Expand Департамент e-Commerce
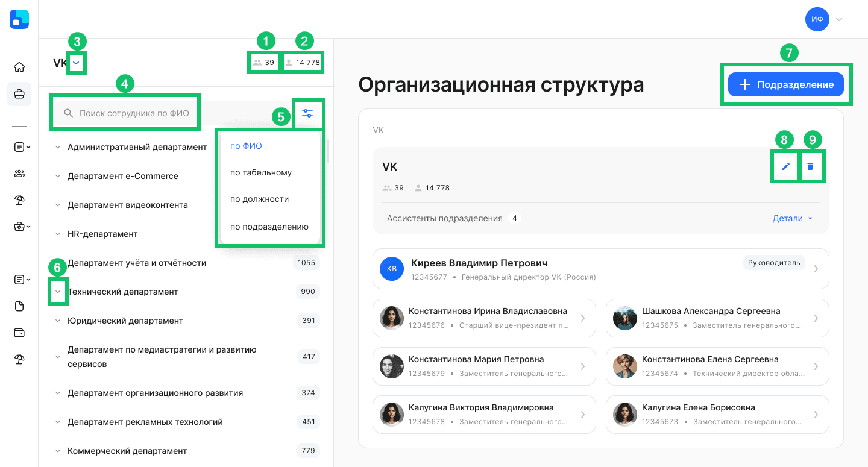868x467 pixels. [58, 176]
